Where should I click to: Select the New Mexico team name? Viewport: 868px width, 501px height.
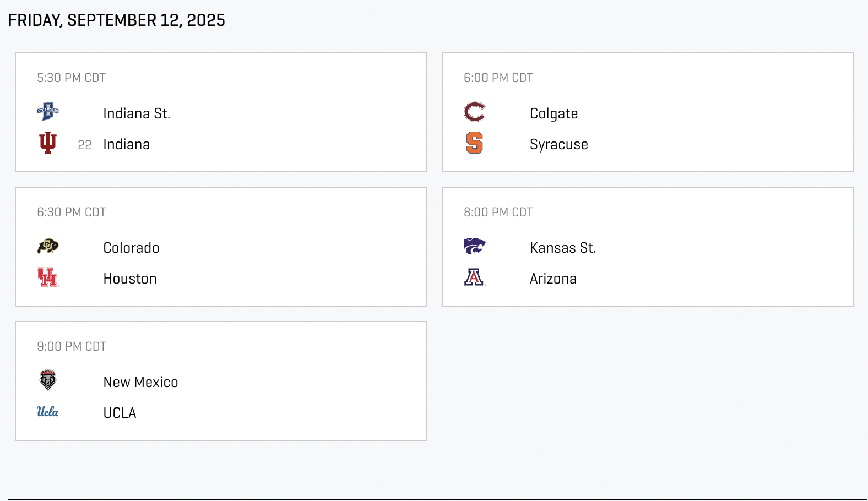coord(140,382)
